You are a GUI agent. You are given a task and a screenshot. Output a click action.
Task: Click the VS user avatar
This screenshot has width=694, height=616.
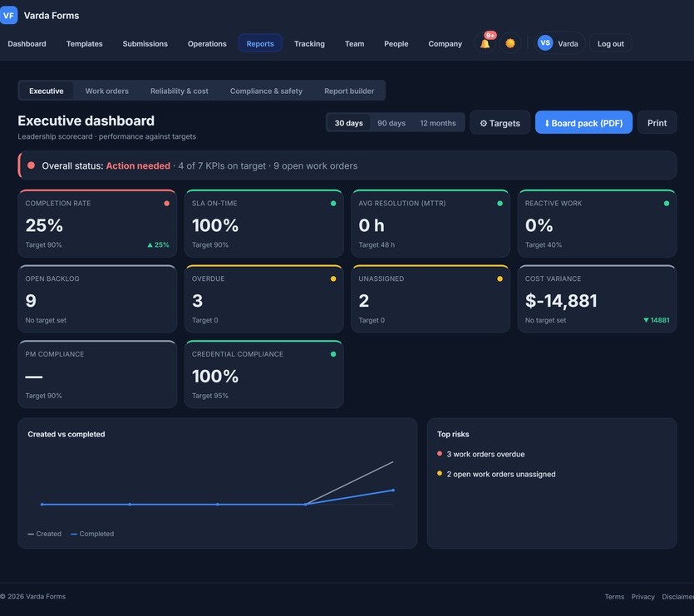click(545, 43)
